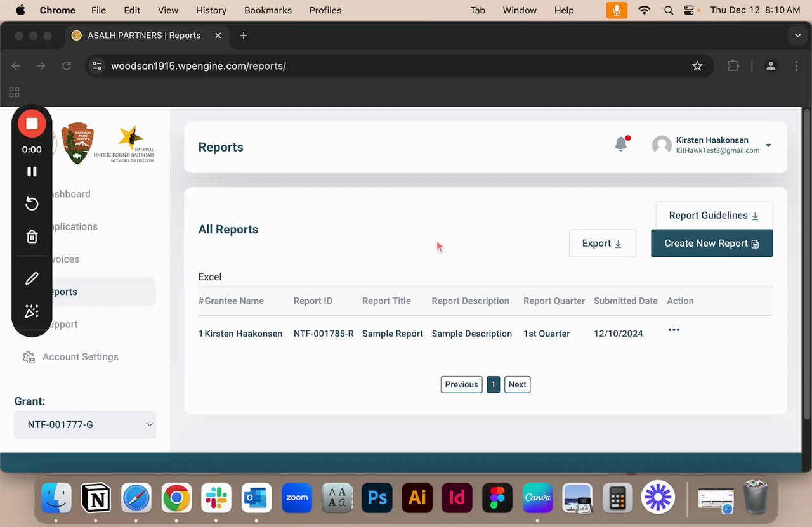Click the Account Settings gear icon
The height and width of the screenshot is (527, 812).
pos(29,357)
